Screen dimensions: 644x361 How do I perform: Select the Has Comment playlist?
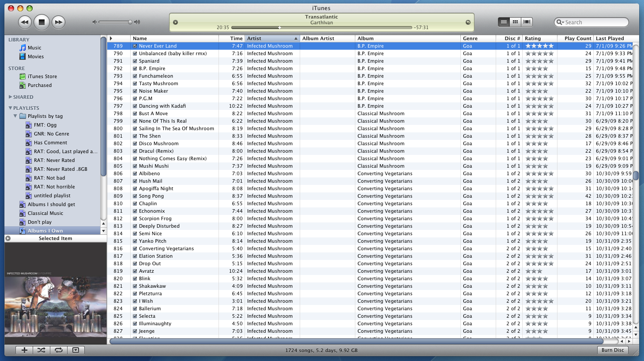click(46, 143)
